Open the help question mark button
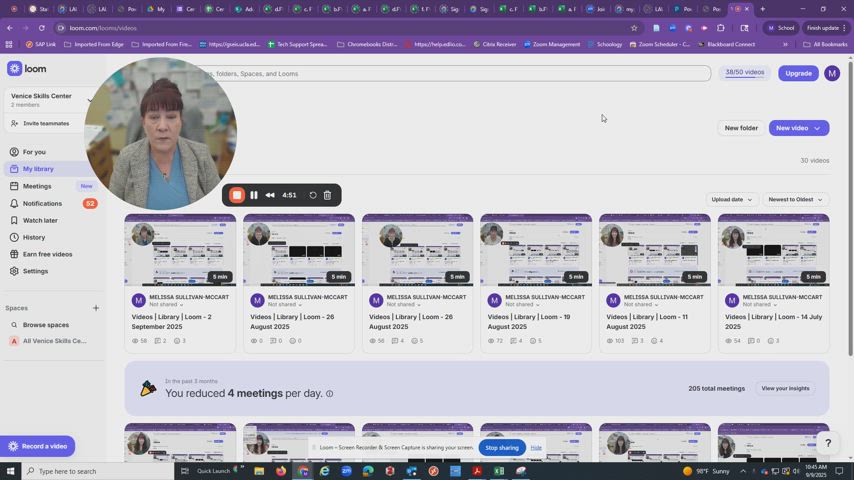The image size is (854, 480). [828, 443]
